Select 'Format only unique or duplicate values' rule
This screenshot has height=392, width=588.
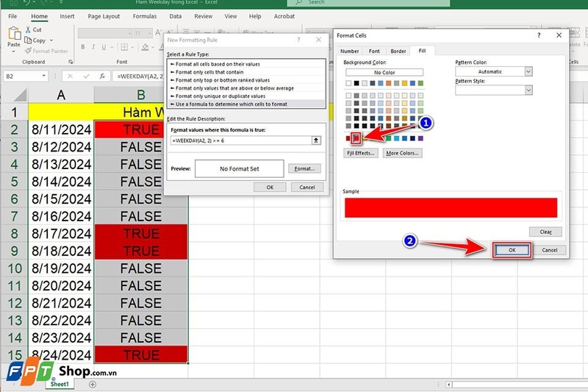click(247, 96)
